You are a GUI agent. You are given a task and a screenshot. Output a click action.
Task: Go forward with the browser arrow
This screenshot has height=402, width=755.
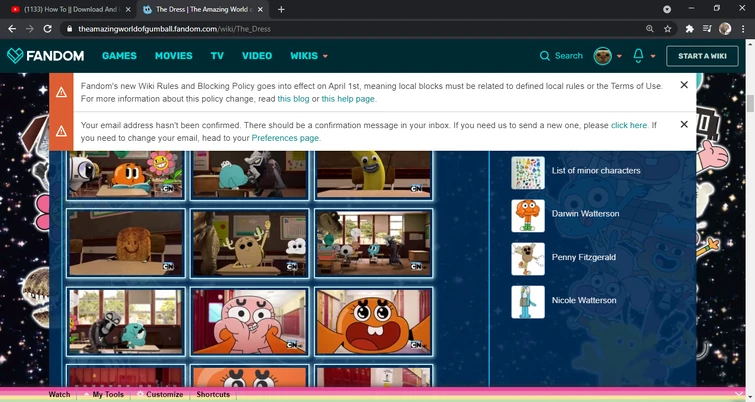tap(30, 29)
